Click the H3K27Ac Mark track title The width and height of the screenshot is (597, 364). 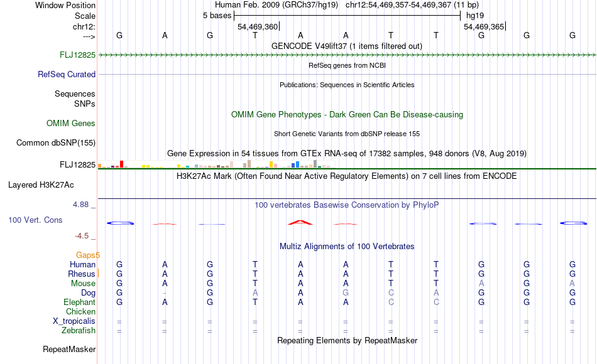[347, 176]
